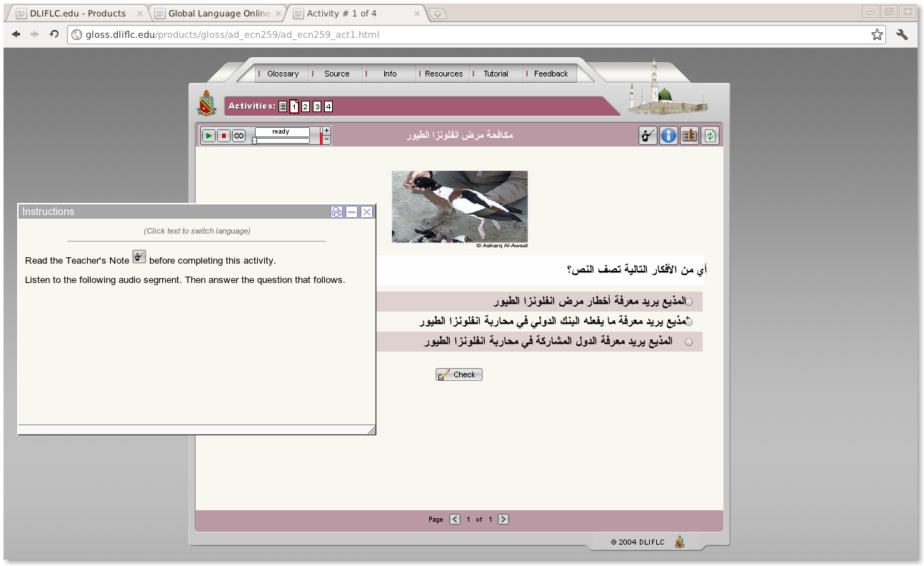Click the DLIFLC crest logo
The height and width of the screenshot is (566, 924).
[207, 104]
